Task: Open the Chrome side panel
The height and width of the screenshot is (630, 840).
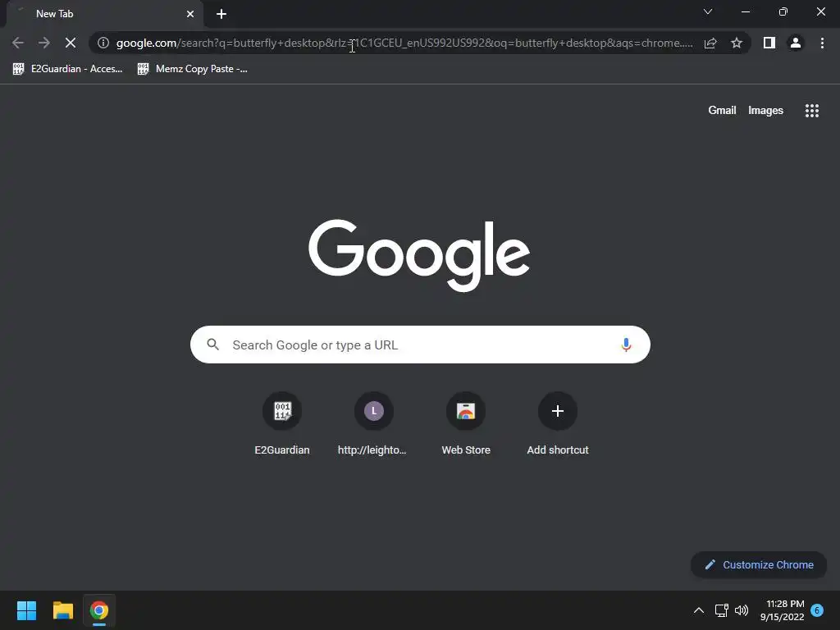Action: pyautogui.click(x=769, y=43)
